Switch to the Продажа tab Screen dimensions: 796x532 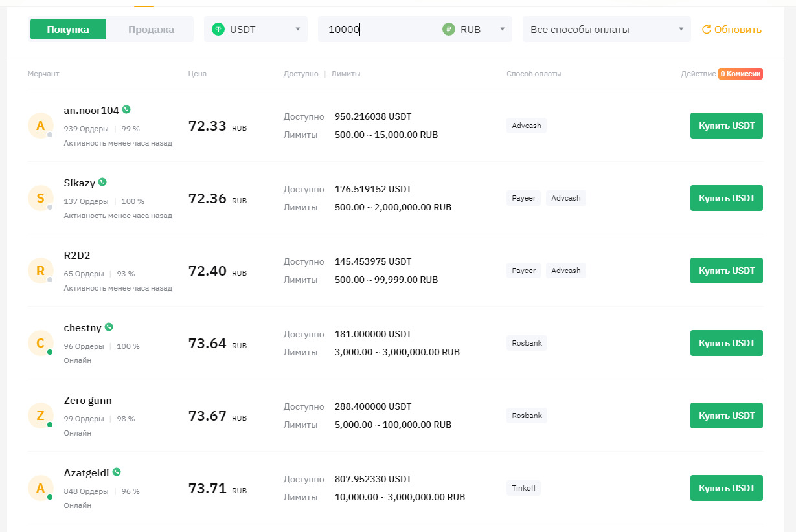(151, 29)
